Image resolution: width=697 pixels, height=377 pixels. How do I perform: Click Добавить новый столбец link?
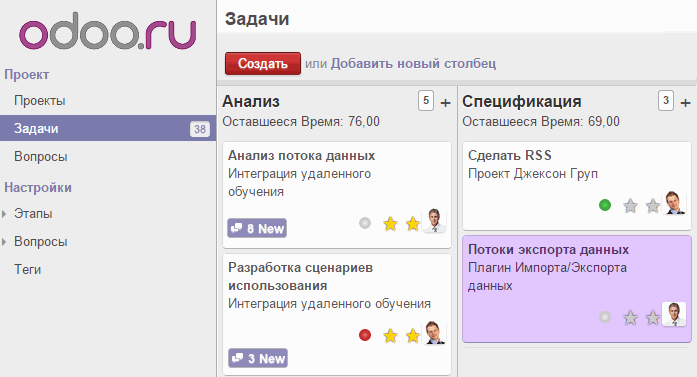tap(413, 64)
